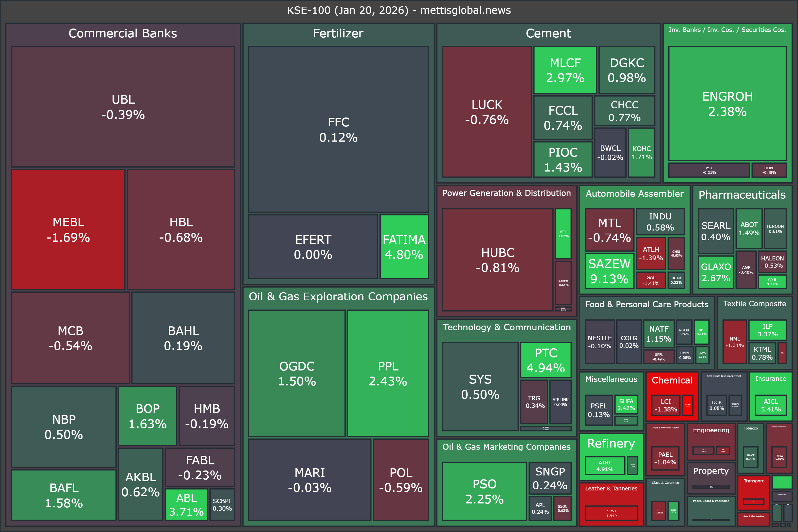Click the PPL 2.43% tile
The image size is (798, 532).
[x=388, y=374]
